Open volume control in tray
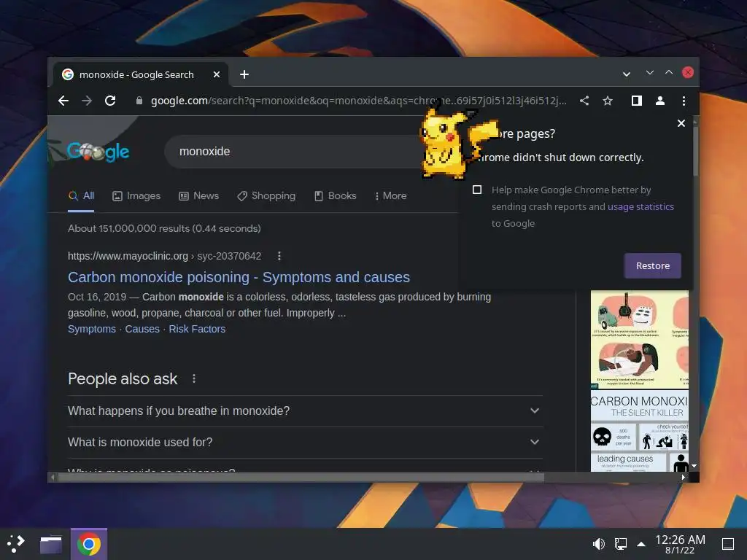Screen dimensions: 747x560 pyautogui.click(x=598, y=544)
